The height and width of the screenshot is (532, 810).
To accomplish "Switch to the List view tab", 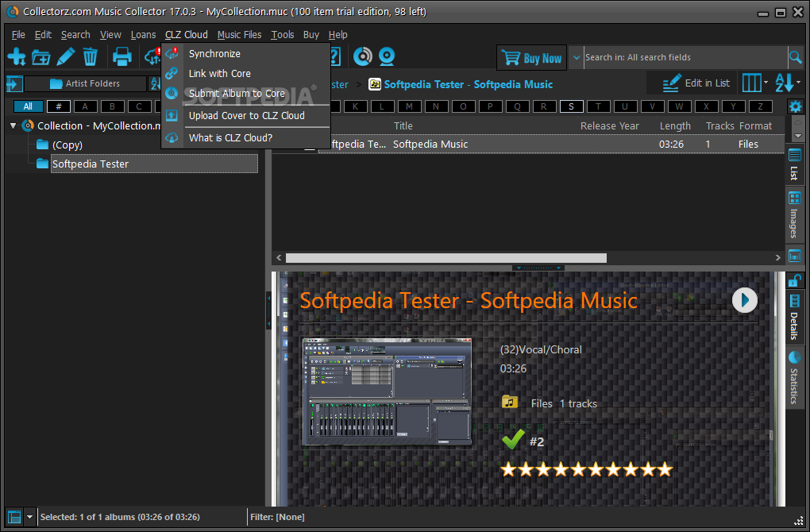I will tap(794, 165).
